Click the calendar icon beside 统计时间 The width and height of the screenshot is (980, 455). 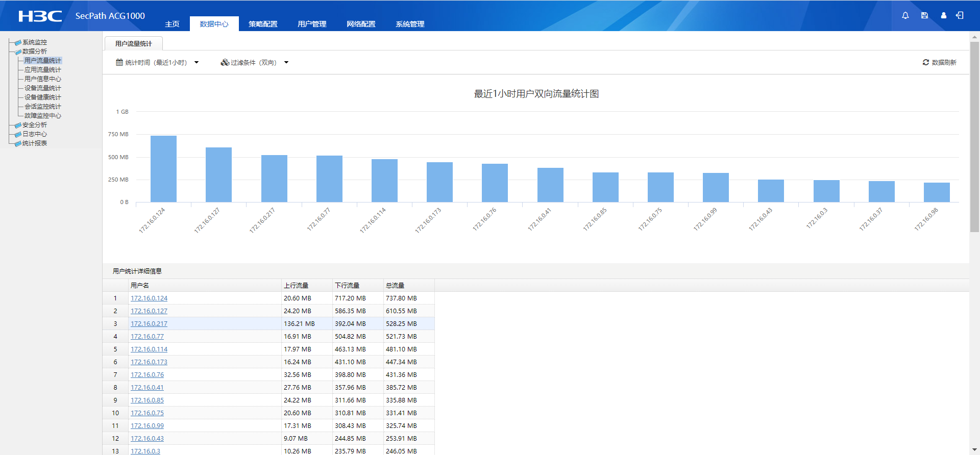click(119, 62)
